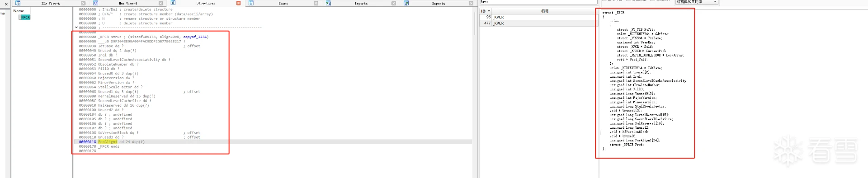The width and height of the screenshot is (868, 178).
Task: Click the IdtBase dq member line
Action: pyautogui.click(x=111, y=46)
